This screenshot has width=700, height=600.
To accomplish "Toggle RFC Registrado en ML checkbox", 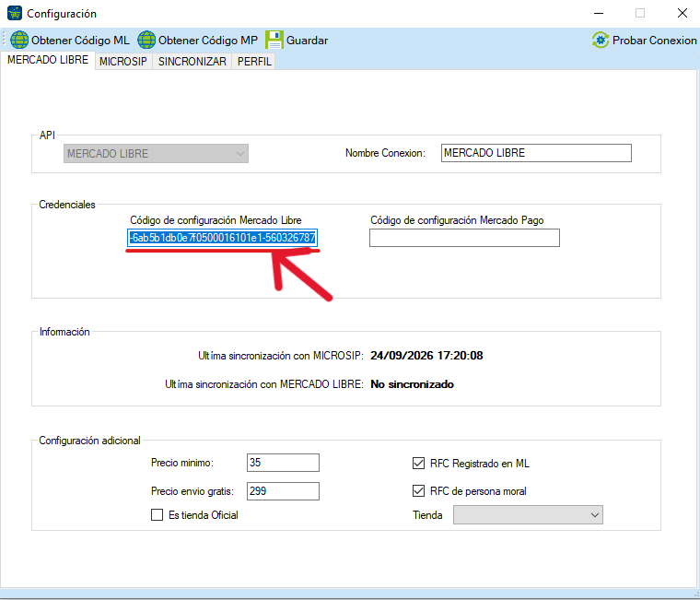I will (x=418, y=464).
